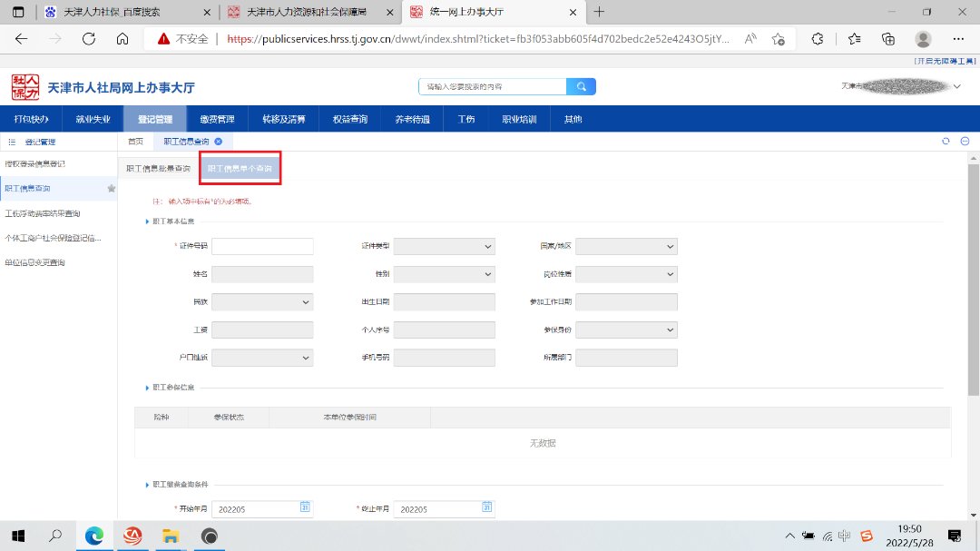Collapse the 职工基本信息 section
Viewport: 980px width, 551px height.
pos(148,221)
